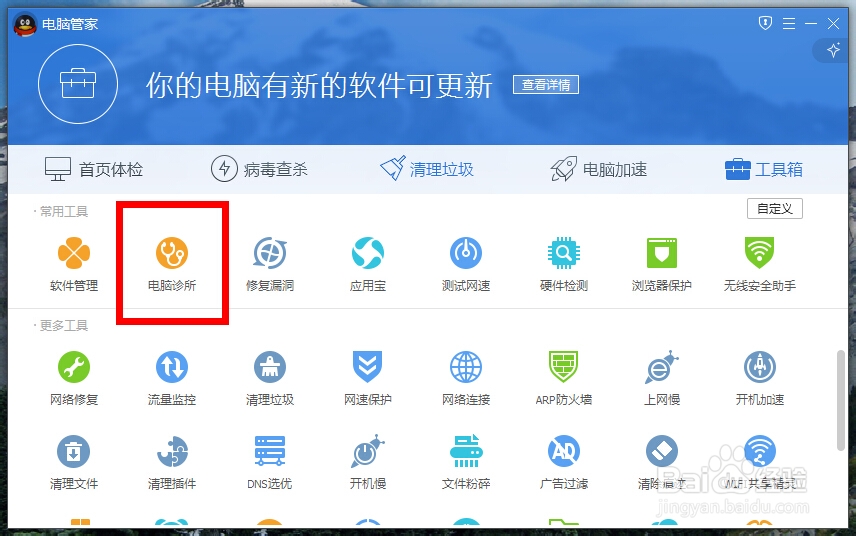
Task: Open the 软件管理 software manager tool
Action: click(74, 264)
